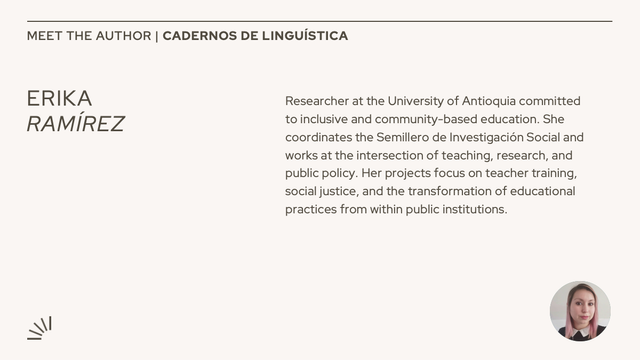Click the phrase 'teacher training'
This screenshot has width=640, height=360.
click(x=529, y=173)
